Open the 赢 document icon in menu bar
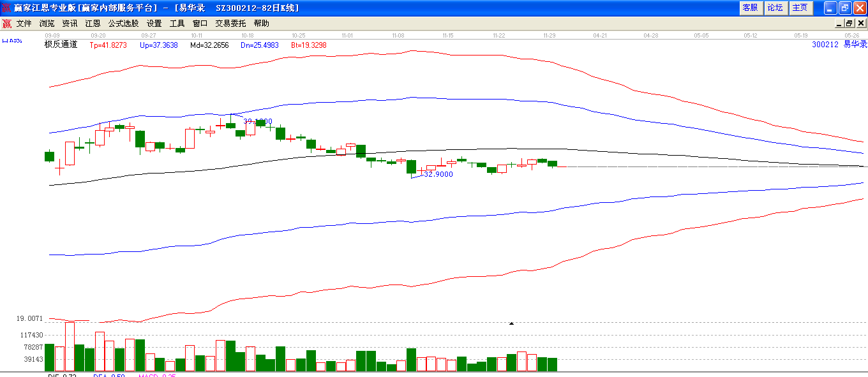This screenshot has width=868, height=377. [6, 24]
